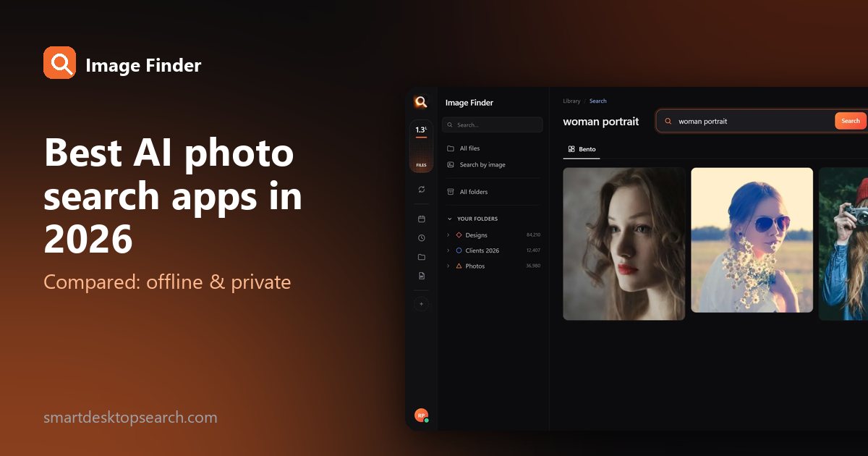Image resolution: width=868 pixels, height=456 pixels.
Task: Open the 1.3 FILES counter widget
Action: pyautogui.click(x=421, y=147)
